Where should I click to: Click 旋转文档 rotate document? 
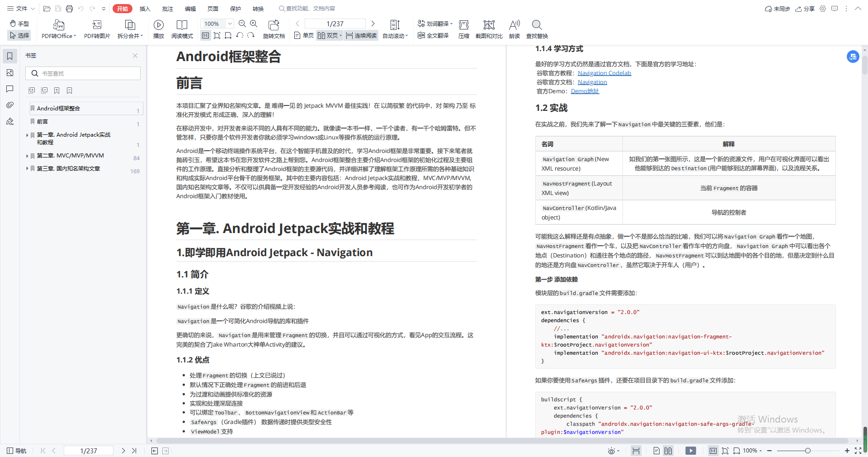click(274, 29)
